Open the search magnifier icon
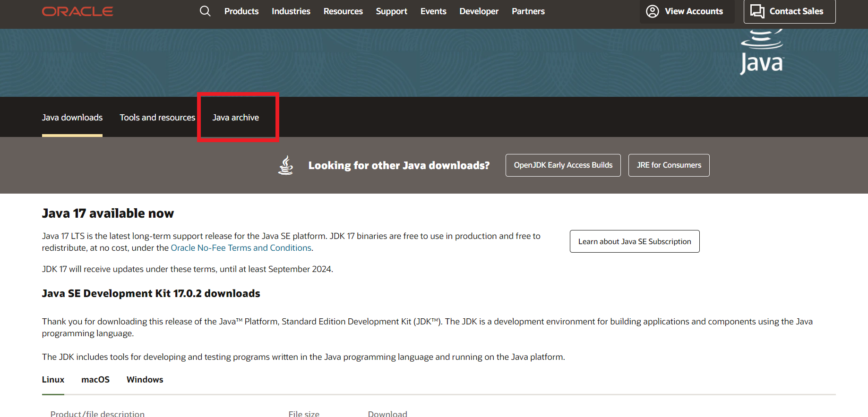868x417 pixels. [205, 11]
